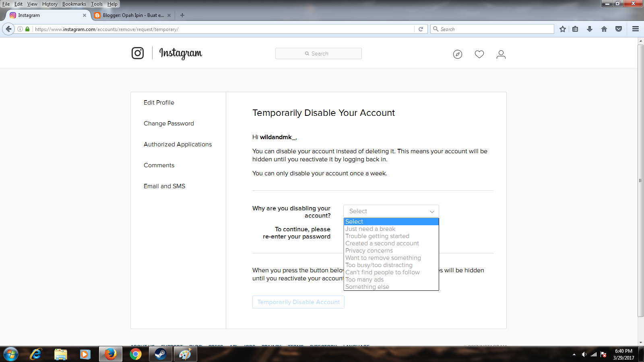Show the bookmarks list icon
644x362 pixels.
click(575, 29)
